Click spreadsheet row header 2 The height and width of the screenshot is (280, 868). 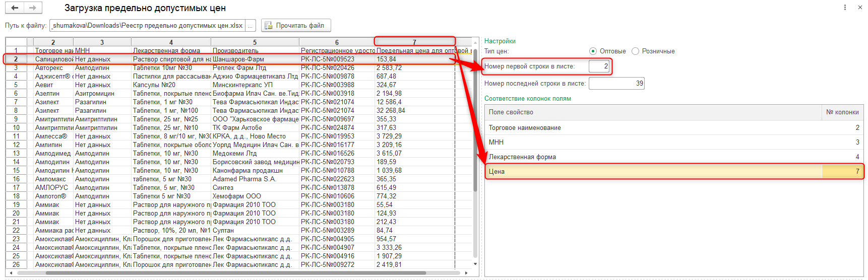16,59
